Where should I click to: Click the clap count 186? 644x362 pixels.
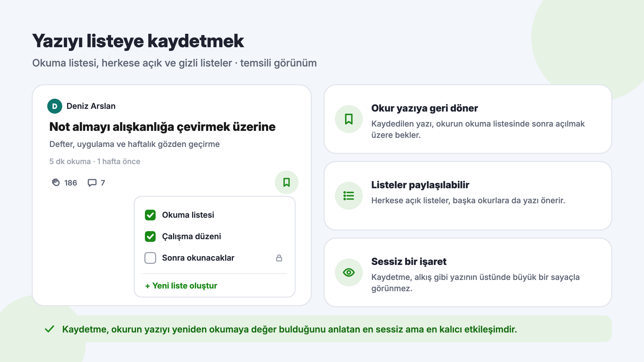click(x=71, y=183)
